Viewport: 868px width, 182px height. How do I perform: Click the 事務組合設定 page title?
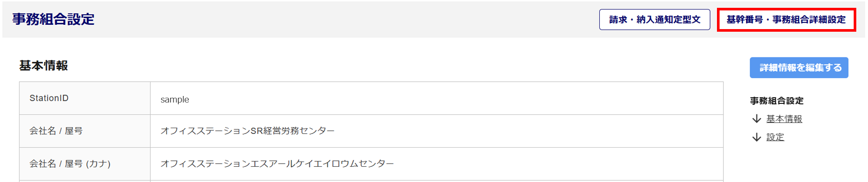tap(53, 19)
